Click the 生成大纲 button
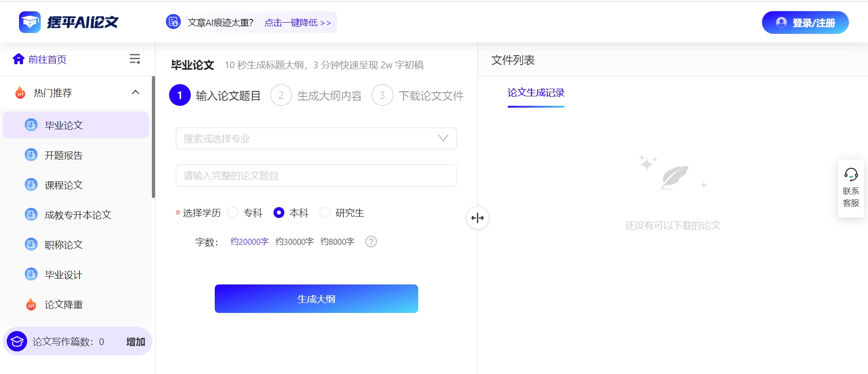Image resolution: width=868 pixels, height=374 pixels. [x=316, y=298]
